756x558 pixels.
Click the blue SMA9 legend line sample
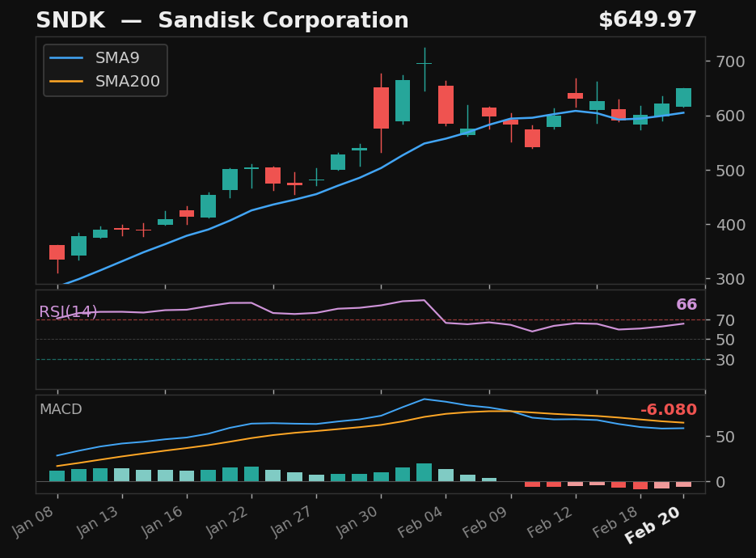[66, 58]
